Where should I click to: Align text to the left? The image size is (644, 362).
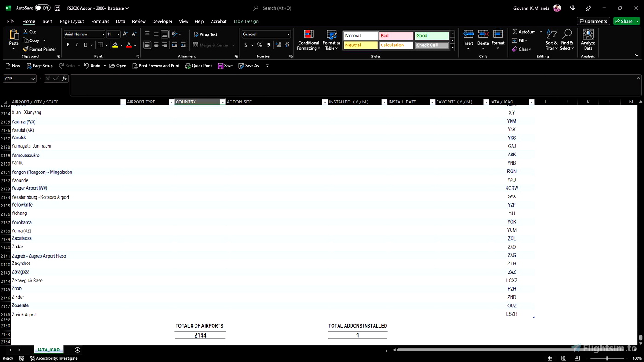[x=147, y=45]
